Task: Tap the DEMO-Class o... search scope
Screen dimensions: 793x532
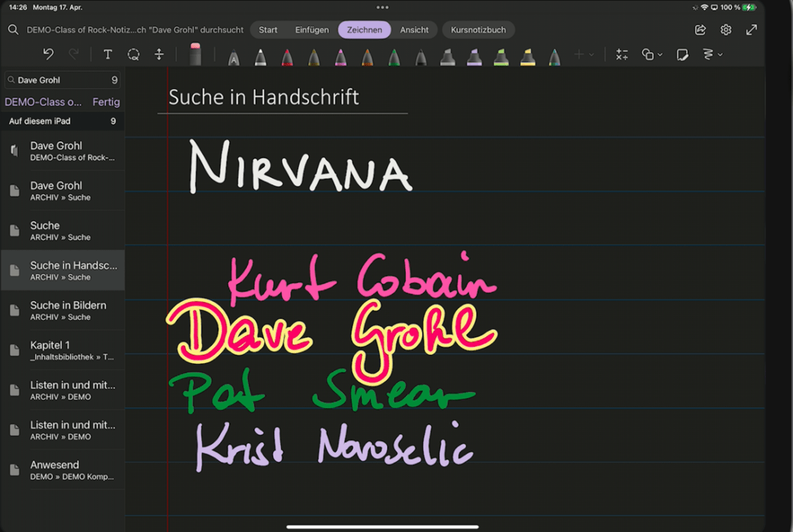Action: click(43, 102)
